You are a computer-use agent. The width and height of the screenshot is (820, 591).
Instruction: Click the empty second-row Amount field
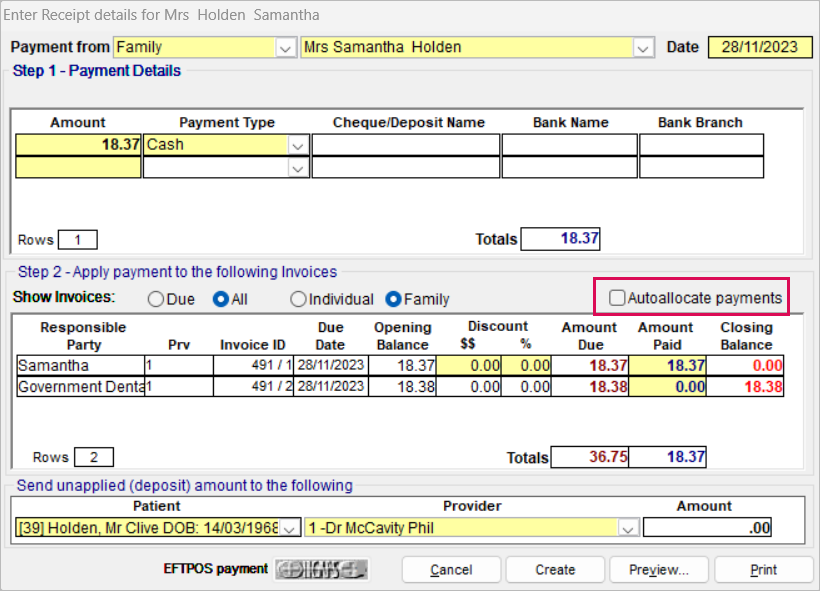coord(78,167)
